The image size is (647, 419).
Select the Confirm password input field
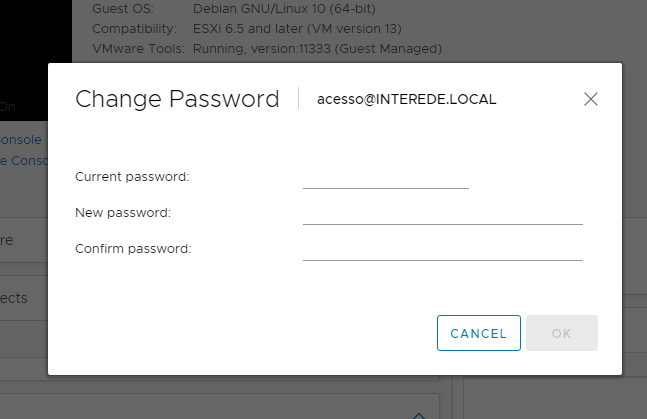click(x=442, y=249)
